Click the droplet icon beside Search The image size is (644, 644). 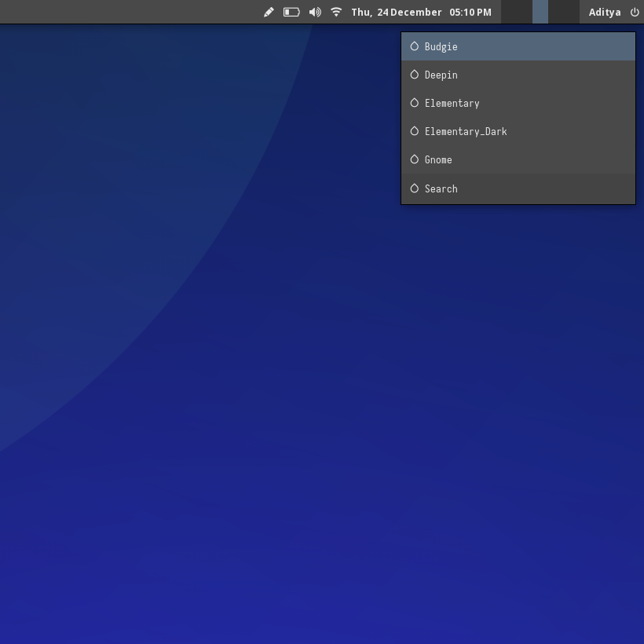pos(415,188)
